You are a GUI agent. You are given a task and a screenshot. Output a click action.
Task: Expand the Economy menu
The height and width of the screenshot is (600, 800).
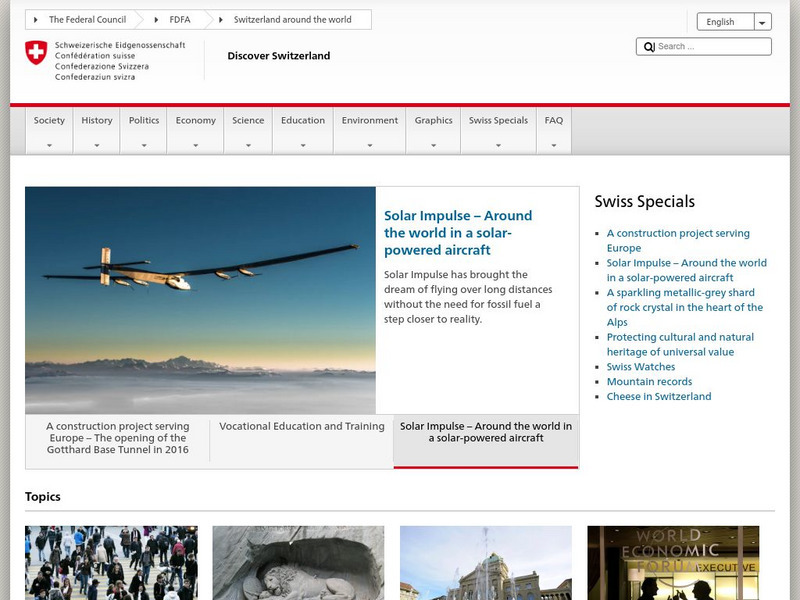tap(195, 131)
